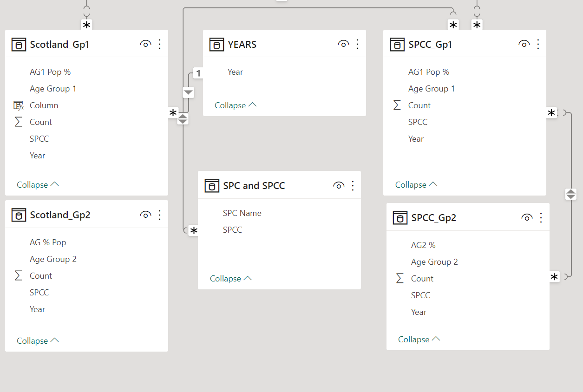Viewport: 583px width, 392px height.
Task: Collapse the Scotland_Gp2 table card
Action: click(x=38, y=341)
